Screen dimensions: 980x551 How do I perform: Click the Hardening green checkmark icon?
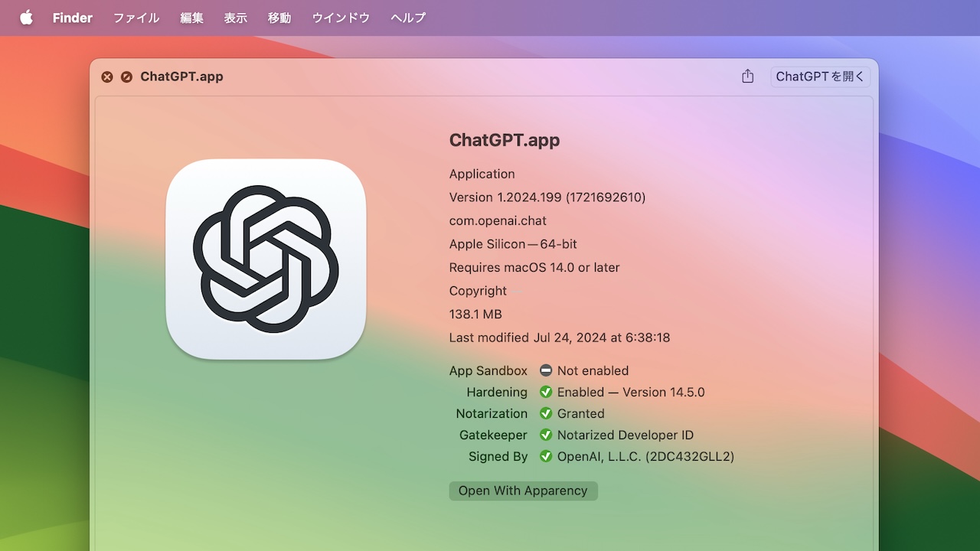546,392
